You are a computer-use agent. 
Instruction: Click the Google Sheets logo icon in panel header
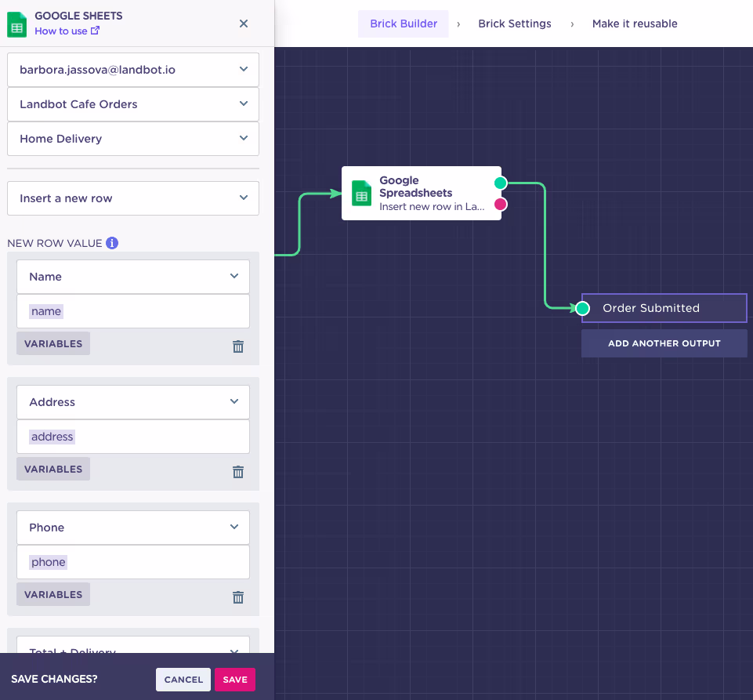(16, 24)
